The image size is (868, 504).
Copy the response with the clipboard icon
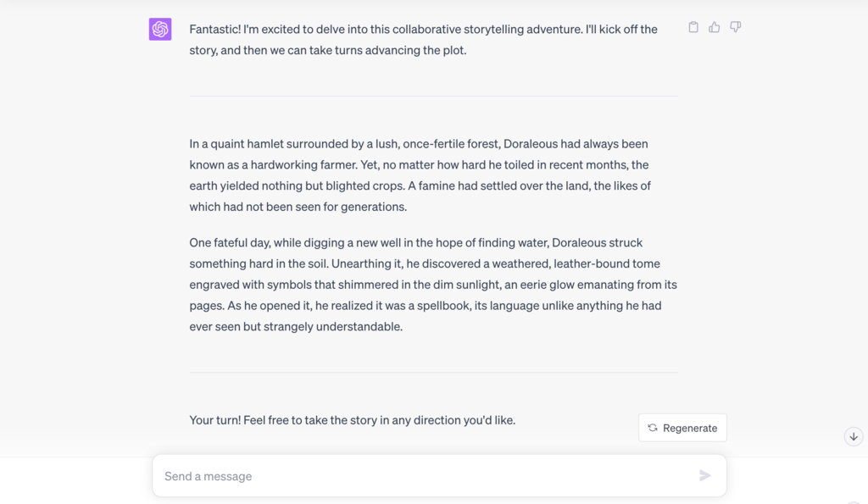[693, 27]
